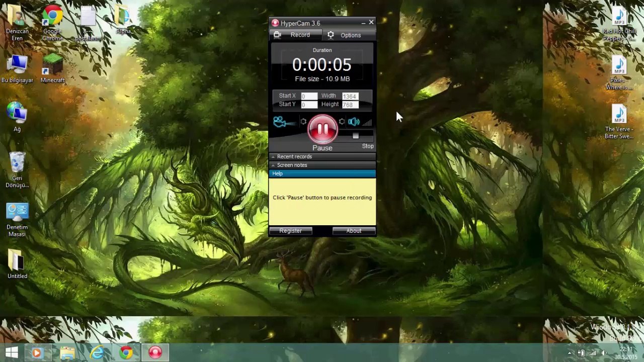Image resolution: width=644 pixels, height=362 pixels.
Task: Show hidden system tray icons
Action: coord(570,353)
